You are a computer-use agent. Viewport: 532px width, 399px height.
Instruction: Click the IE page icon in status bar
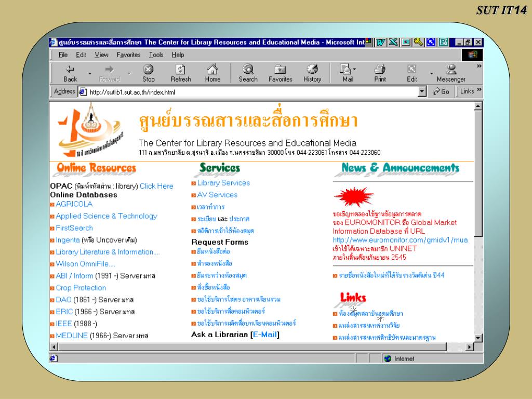(54, 358)
